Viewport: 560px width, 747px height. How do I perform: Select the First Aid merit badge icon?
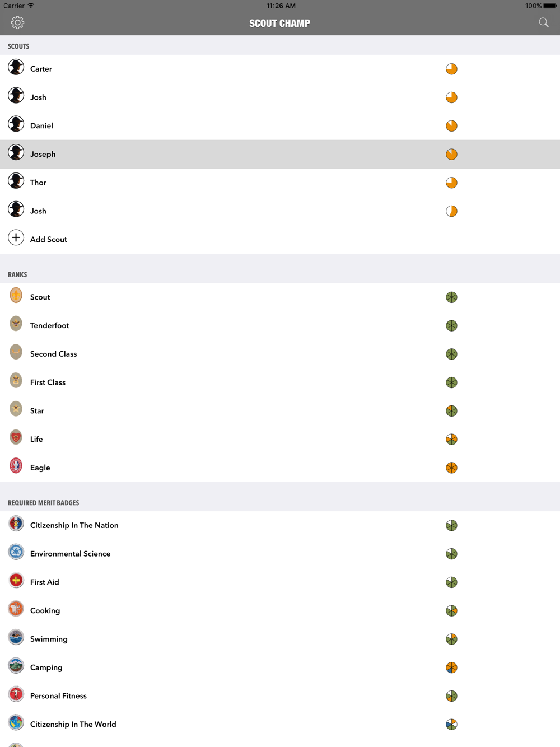coord(16,580)
